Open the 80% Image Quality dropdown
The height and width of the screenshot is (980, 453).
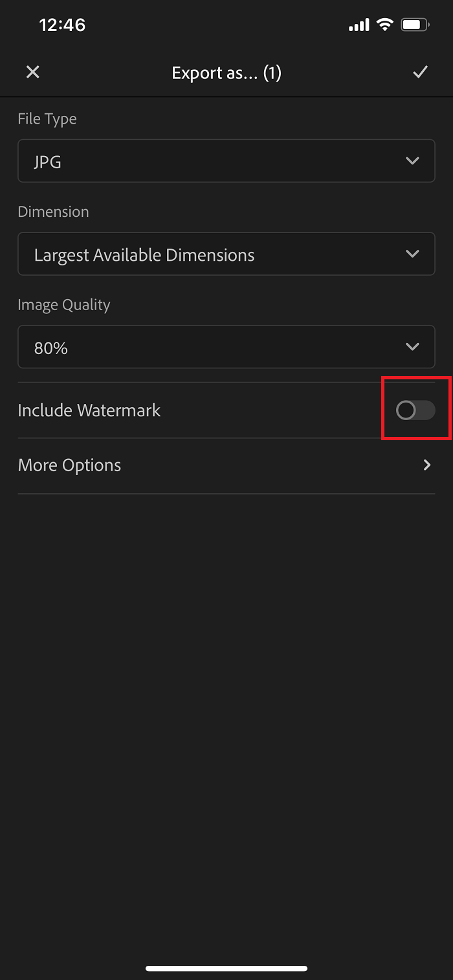tap(226, 346)
